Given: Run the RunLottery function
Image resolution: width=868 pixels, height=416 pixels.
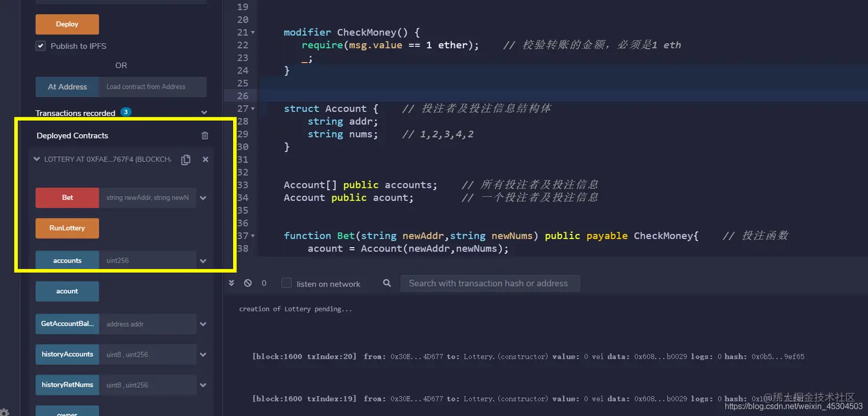Looking at the screenshot, I should tap(67, 228).
